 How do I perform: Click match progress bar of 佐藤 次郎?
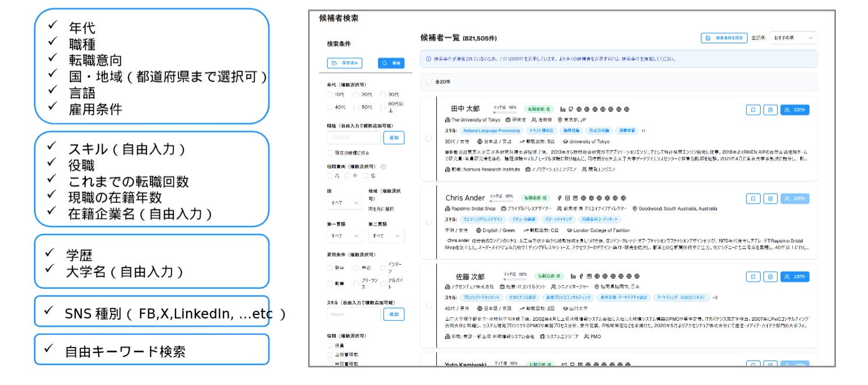coord(515,279)
